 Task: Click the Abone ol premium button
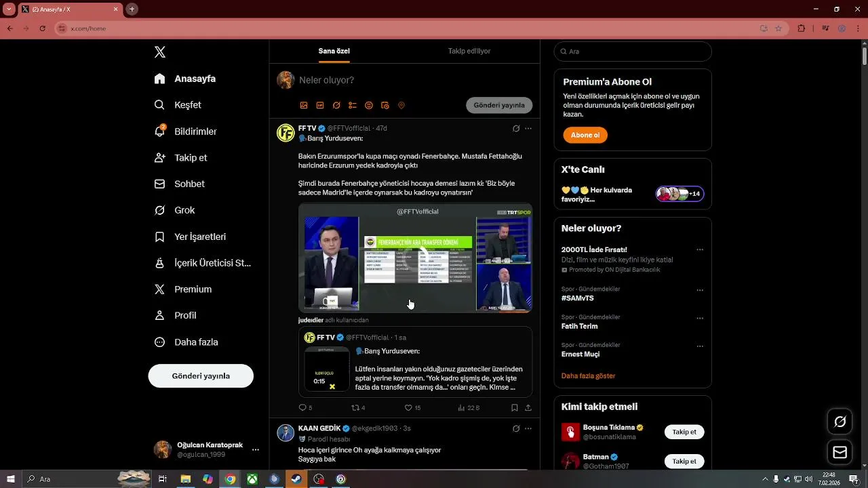pos(585,135)
